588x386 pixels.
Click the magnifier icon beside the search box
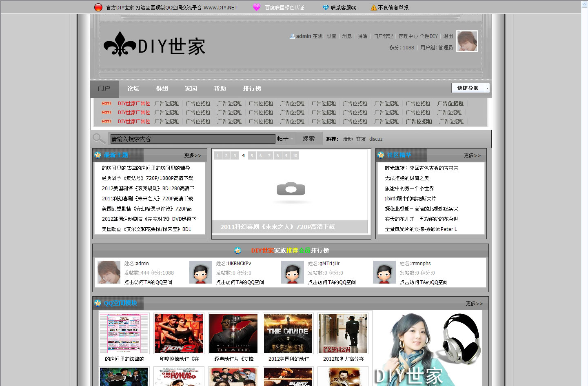[99, 139]
